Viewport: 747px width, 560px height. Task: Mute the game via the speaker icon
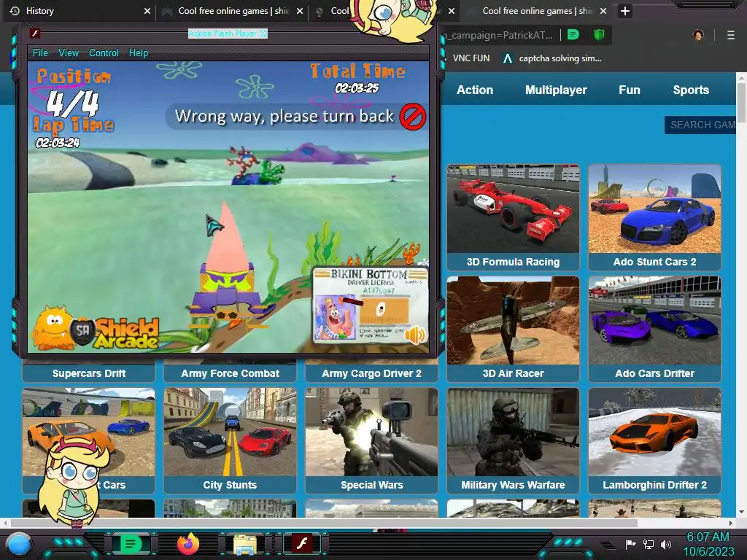coord(414,335)
